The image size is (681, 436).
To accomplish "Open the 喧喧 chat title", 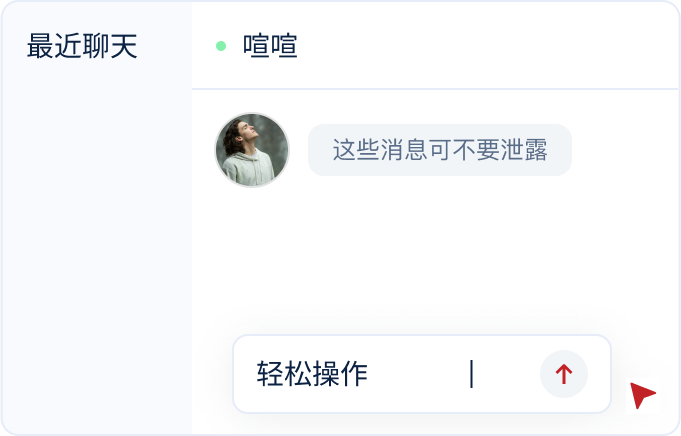I will click(270, 46).
